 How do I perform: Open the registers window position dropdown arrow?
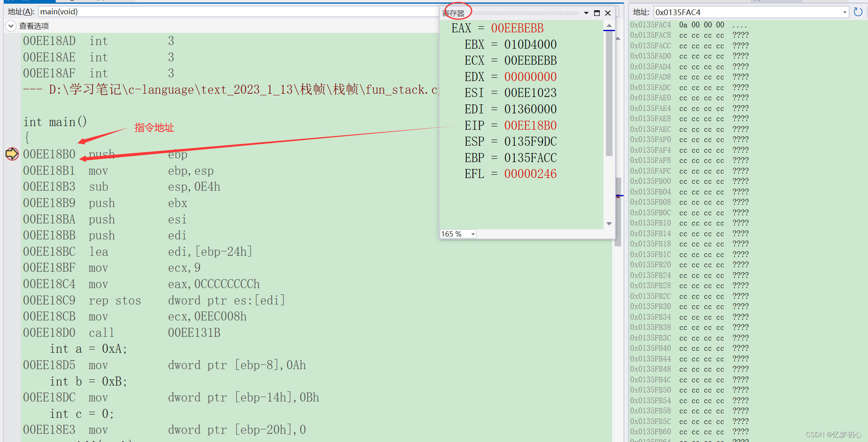[x=586, y=13]
